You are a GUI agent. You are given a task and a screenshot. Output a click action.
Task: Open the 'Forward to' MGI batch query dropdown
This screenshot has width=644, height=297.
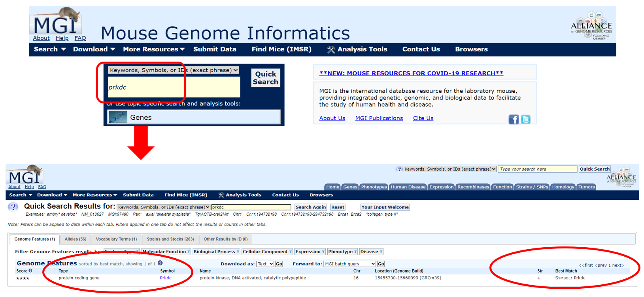(349, 264)
